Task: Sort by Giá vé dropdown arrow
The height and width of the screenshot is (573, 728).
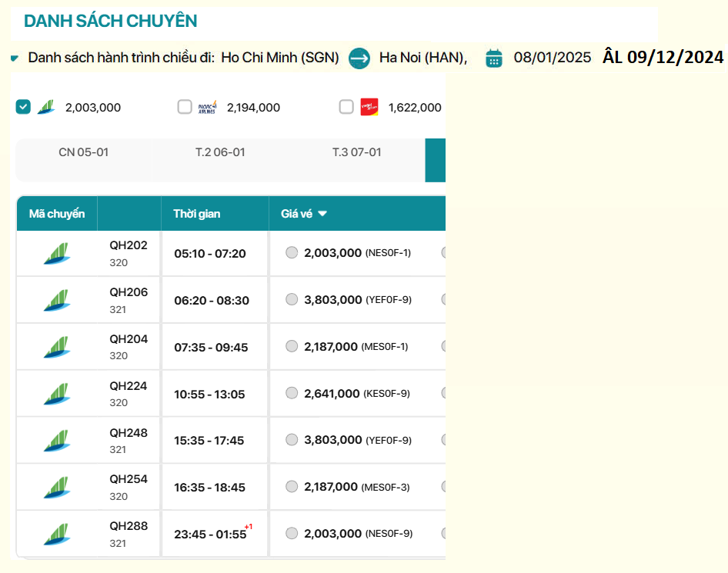Action: (x=322, y=214)
